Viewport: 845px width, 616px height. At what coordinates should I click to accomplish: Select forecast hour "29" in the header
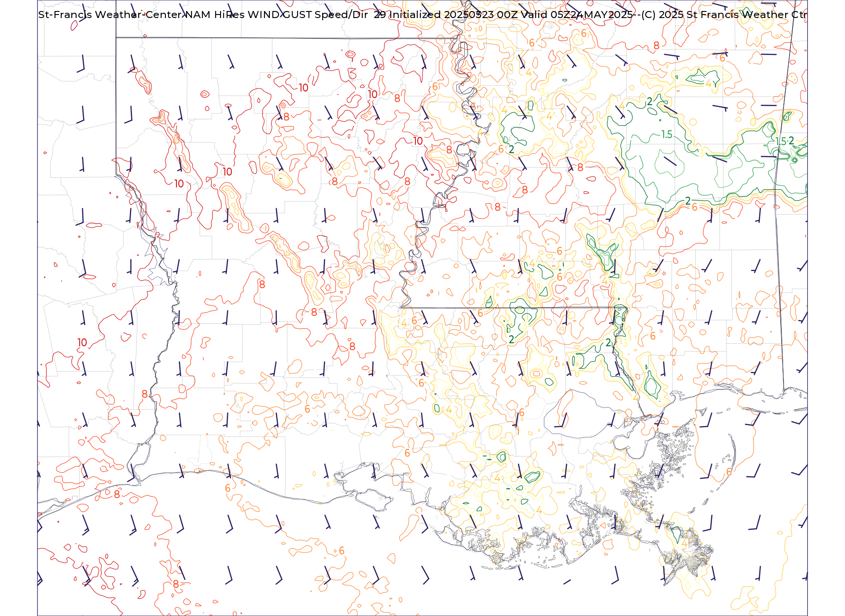[380, 15]
